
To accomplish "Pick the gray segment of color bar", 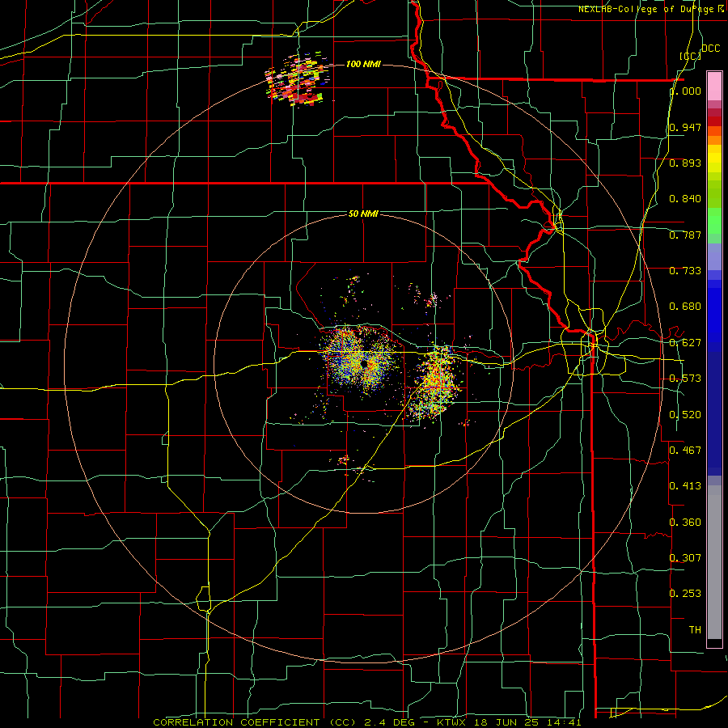I will [x=714, y=562].
